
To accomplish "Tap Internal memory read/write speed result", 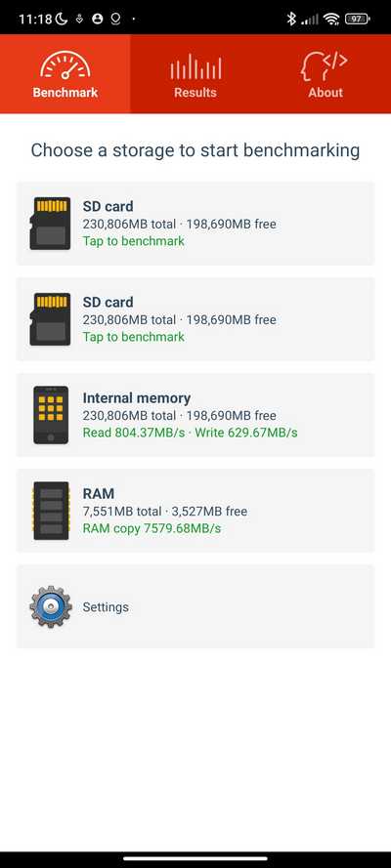I will tap(190, 433).
